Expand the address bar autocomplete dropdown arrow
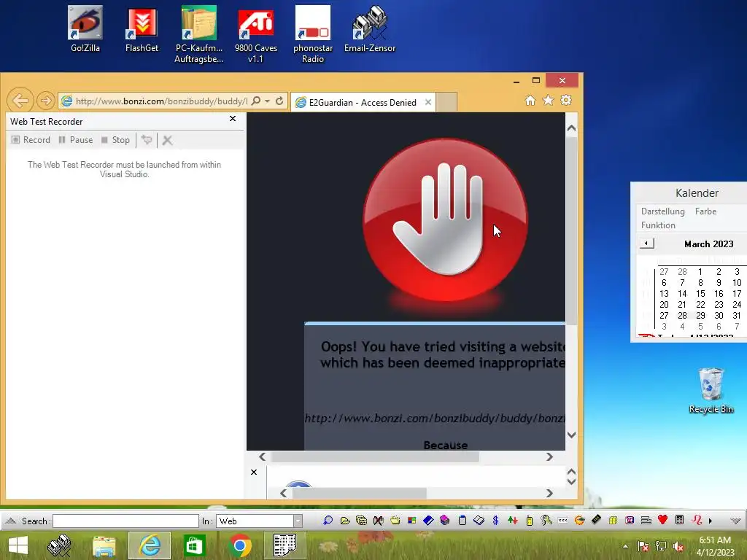747x560 pixels. (x=267, y=101)
